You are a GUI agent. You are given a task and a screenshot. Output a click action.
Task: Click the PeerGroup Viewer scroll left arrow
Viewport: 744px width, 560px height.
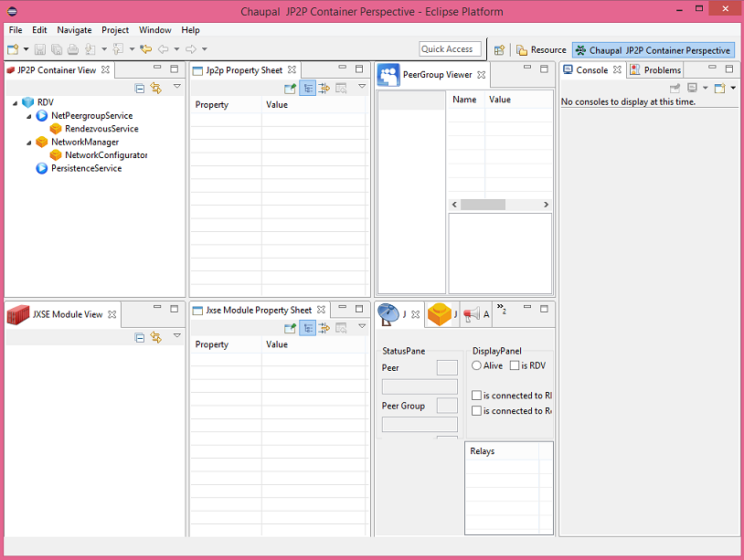coord(454,205)
